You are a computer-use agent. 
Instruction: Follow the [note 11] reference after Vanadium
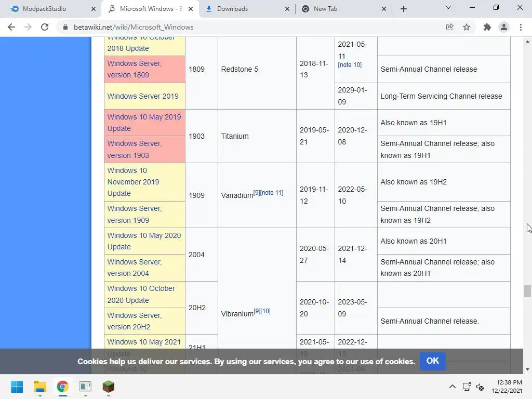point(271,193)
